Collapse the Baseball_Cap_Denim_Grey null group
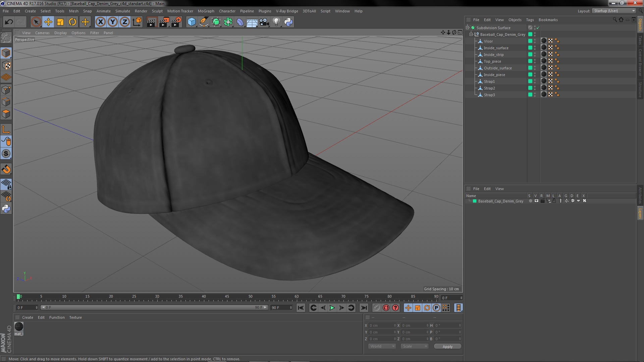 click(x=471, y=35)
